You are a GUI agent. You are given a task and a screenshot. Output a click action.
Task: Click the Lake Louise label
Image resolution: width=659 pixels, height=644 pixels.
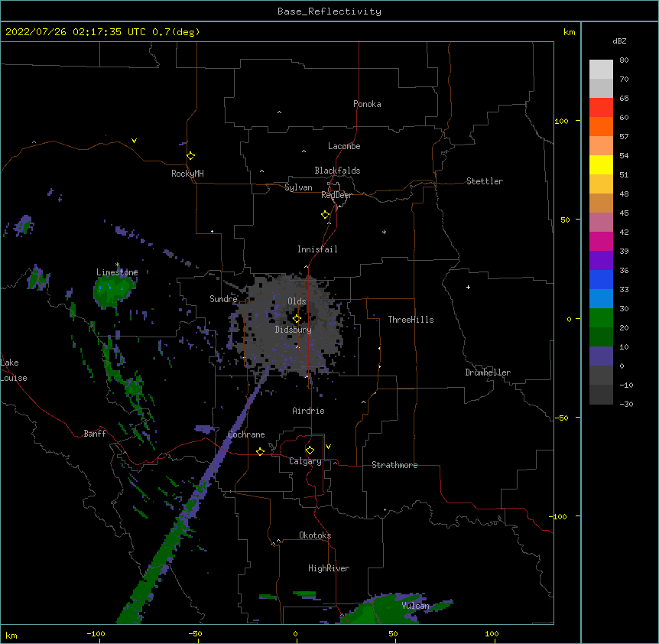(x=14, y=370)
